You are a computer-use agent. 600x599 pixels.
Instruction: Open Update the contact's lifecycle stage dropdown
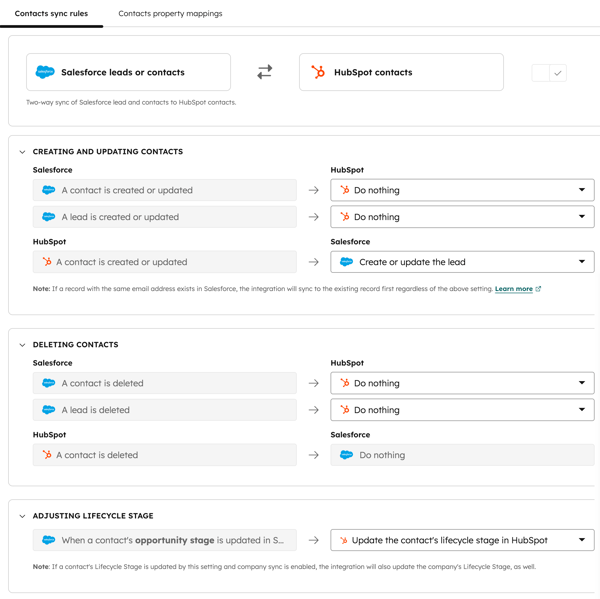point(462,540)
